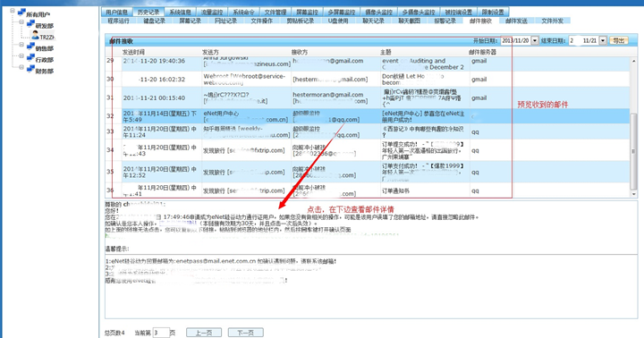This screenshot has width=644, height=338.
Task: Click the 发送方 column header
Action: coord(210,52)
